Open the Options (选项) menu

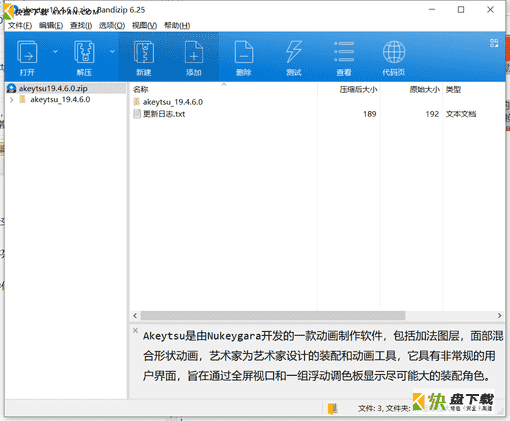point(112,25)
